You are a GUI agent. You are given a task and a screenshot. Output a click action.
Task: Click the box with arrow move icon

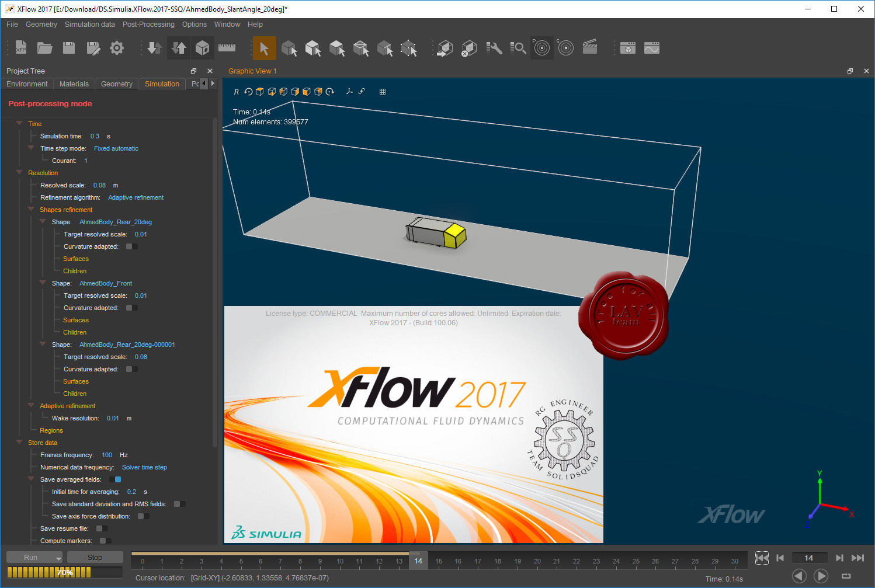(x=445, y=48)
